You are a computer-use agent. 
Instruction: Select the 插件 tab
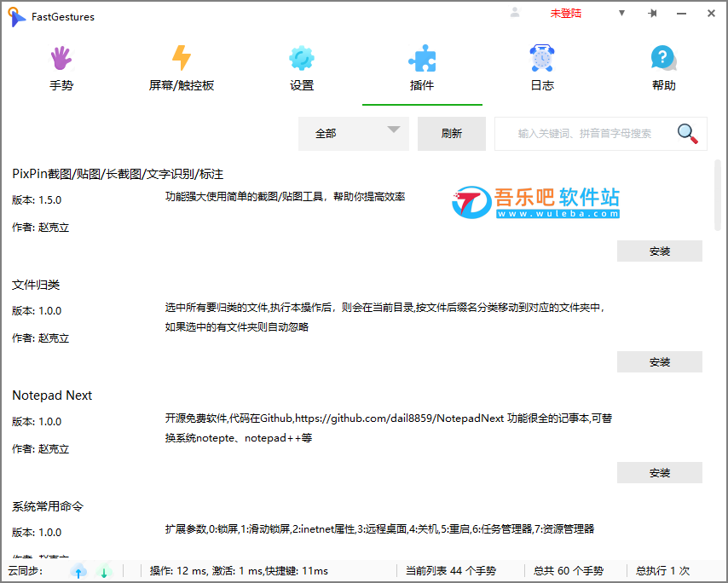click(422, 68)
